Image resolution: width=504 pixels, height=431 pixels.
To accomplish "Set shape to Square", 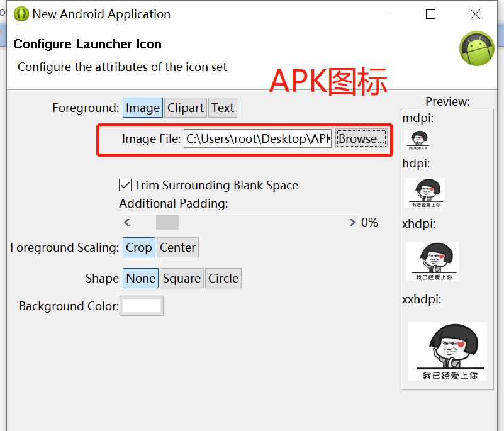I will click(182, 278).
